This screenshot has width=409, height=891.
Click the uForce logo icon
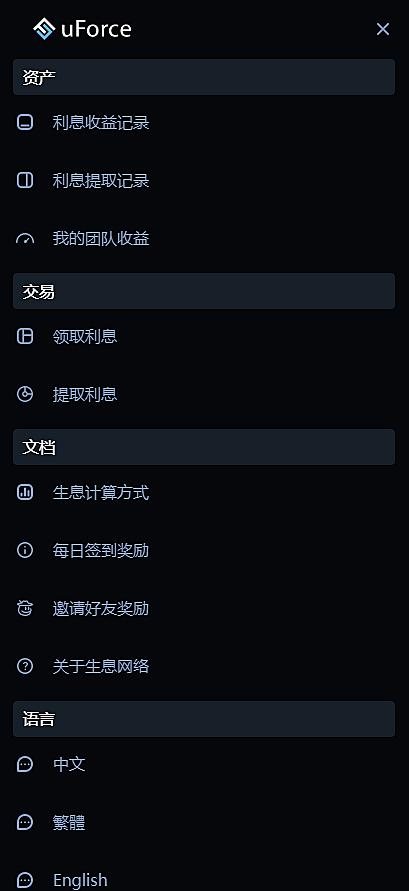(44, 29)
